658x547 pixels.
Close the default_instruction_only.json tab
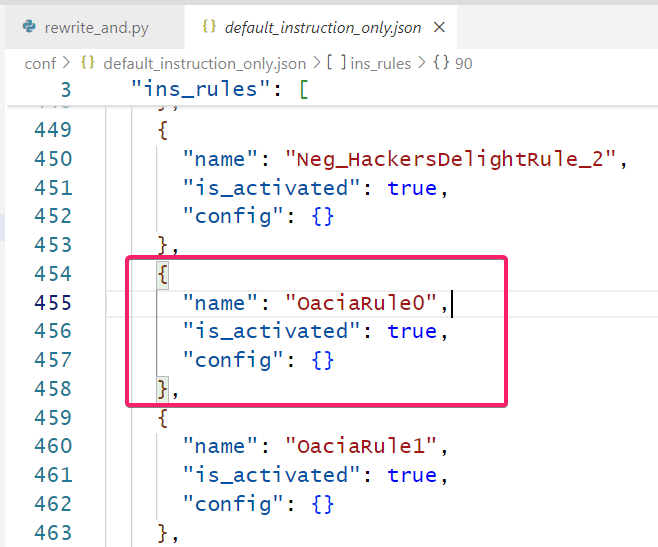click(440, 27)
